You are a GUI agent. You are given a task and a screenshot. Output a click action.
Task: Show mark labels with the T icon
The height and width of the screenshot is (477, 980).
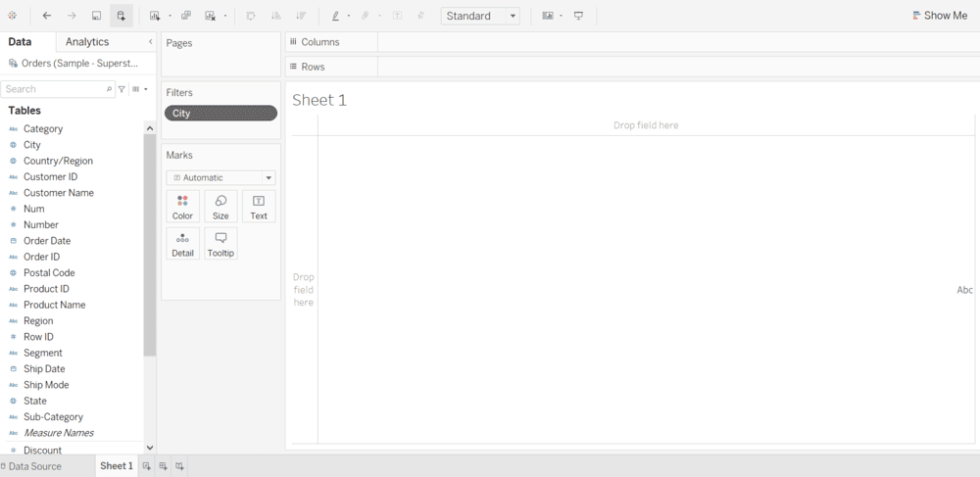(397, 16)
